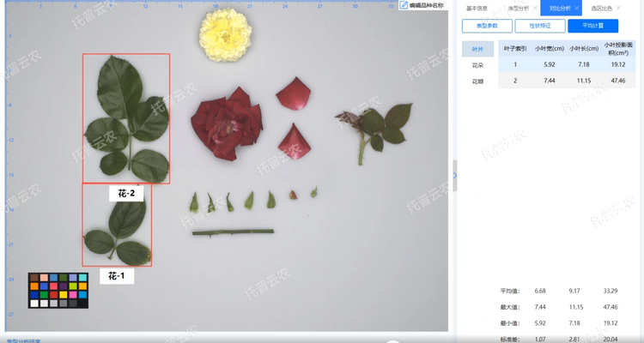Open the 表型分析 tab
The width and height of the screenshot is (644, 343).
point(518,9)
